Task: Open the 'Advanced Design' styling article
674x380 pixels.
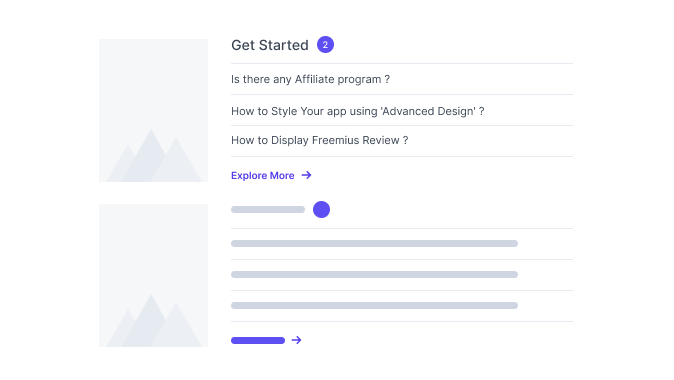Action: tap(358, 111)
